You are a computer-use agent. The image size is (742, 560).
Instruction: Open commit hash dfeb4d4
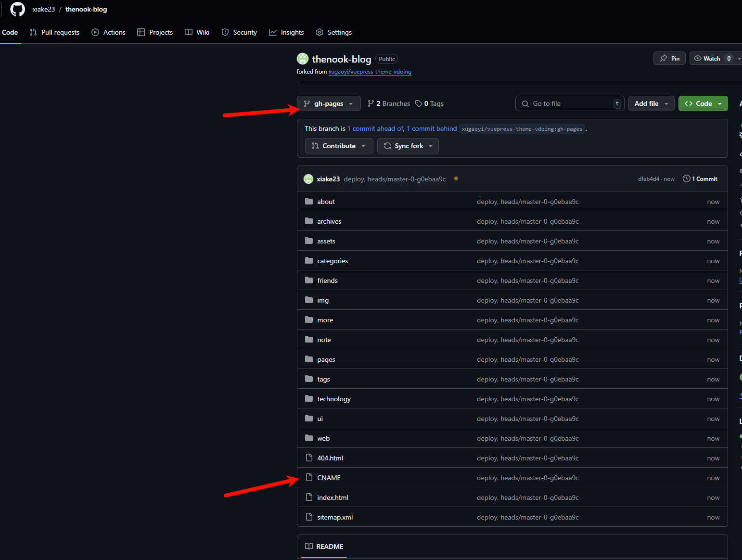(x=649, y=179)
